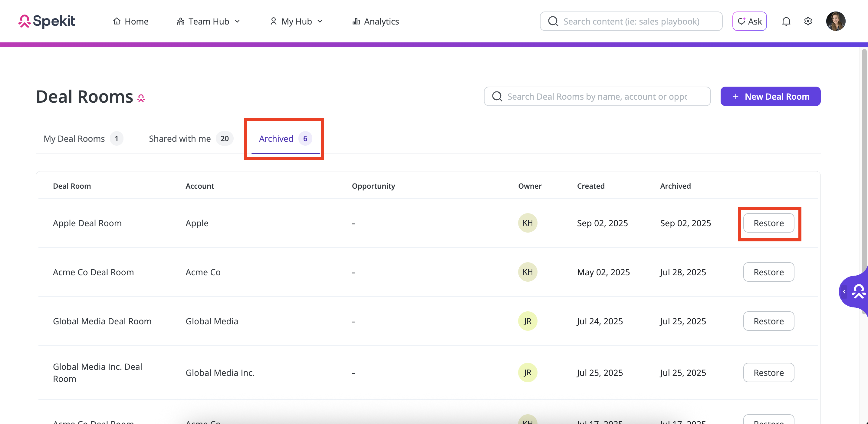Click the Ask AI button
The image size is (868, 424).
749,21
